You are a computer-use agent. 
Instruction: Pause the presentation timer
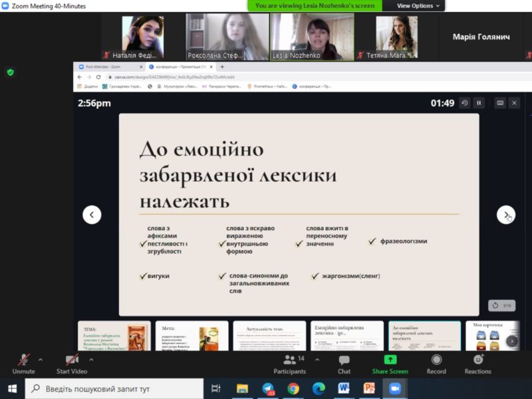point(479,103)
